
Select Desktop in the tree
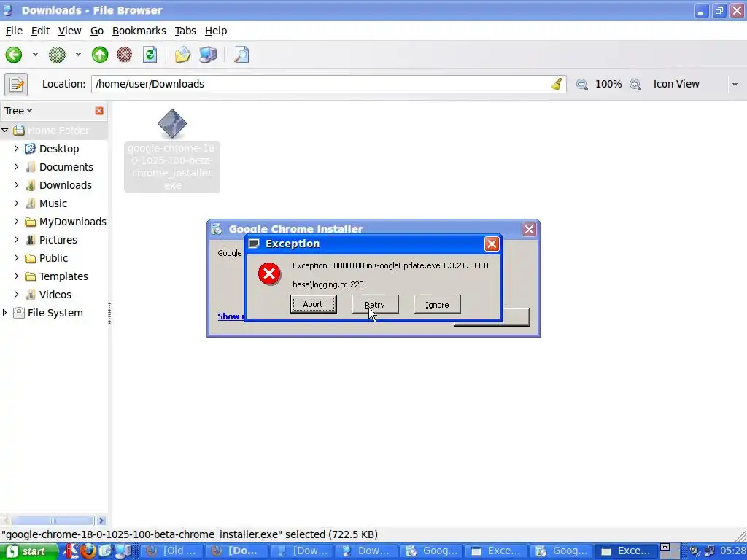59,149
